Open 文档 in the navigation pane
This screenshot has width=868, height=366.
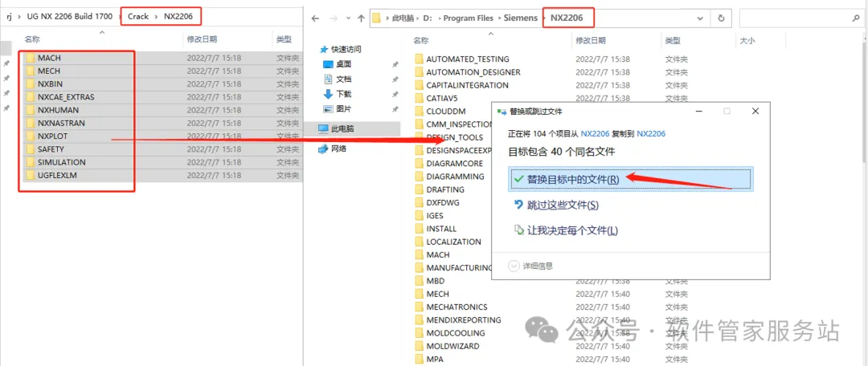pos(338,79)
